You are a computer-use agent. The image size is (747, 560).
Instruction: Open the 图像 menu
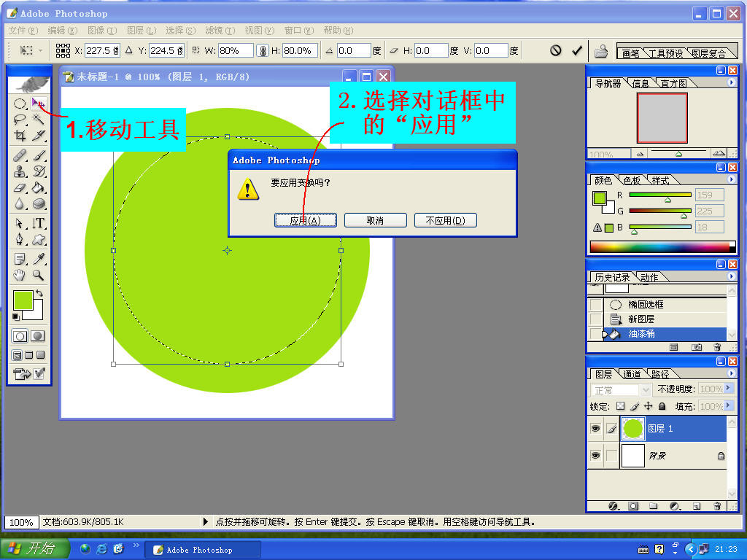click(102, 31)
